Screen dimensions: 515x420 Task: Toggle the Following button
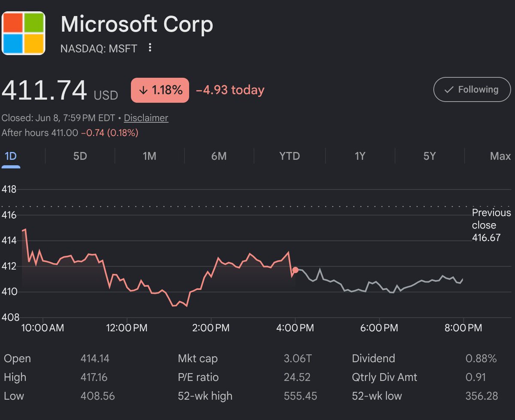pos(472,90)
